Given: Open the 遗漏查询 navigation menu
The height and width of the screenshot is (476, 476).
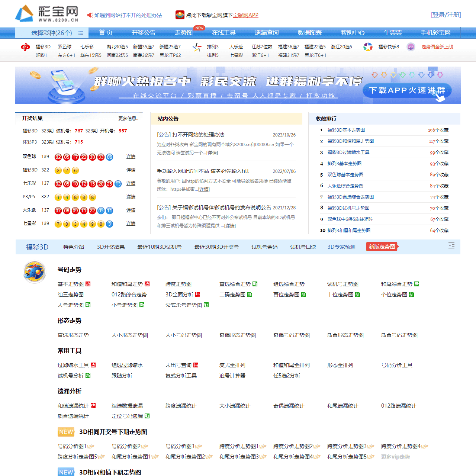Looking at the screenshot, I should [266, 33].
